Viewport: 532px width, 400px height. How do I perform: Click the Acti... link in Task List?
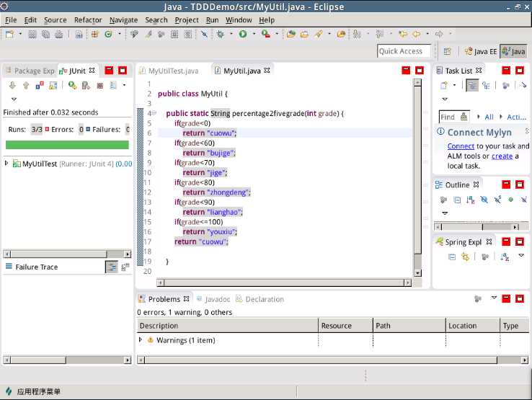click(516, 117)
